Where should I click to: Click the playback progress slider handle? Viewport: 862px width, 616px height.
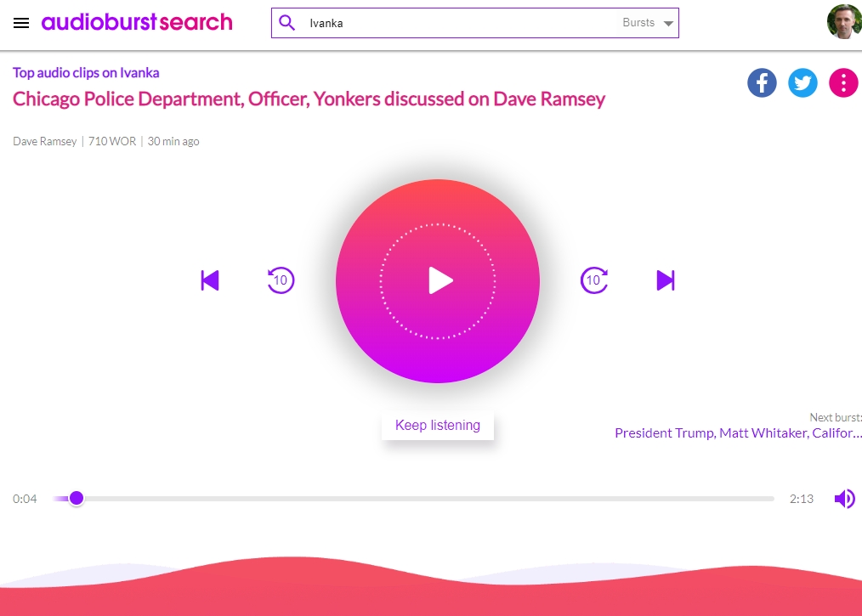click(x=77, y=499)
